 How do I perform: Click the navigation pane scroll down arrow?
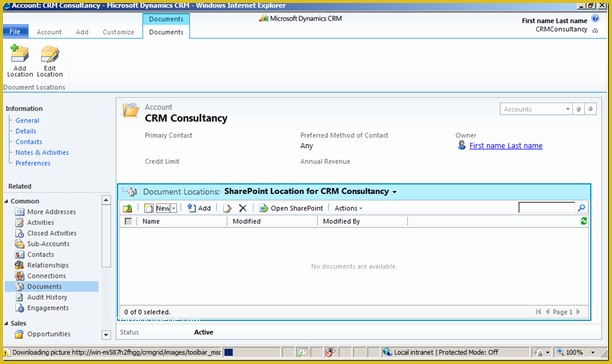click(106, 335)
